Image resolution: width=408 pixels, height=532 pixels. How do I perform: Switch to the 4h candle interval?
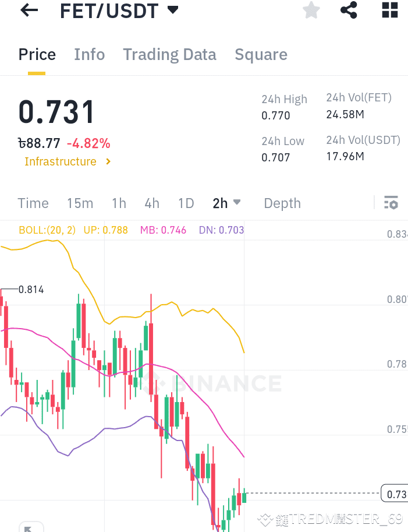pyautogui.click(x=151, y=203)
